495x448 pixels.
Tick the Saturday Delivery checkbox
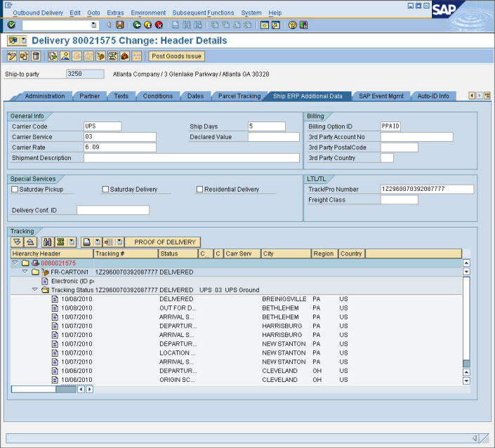[x=105, y=190]
